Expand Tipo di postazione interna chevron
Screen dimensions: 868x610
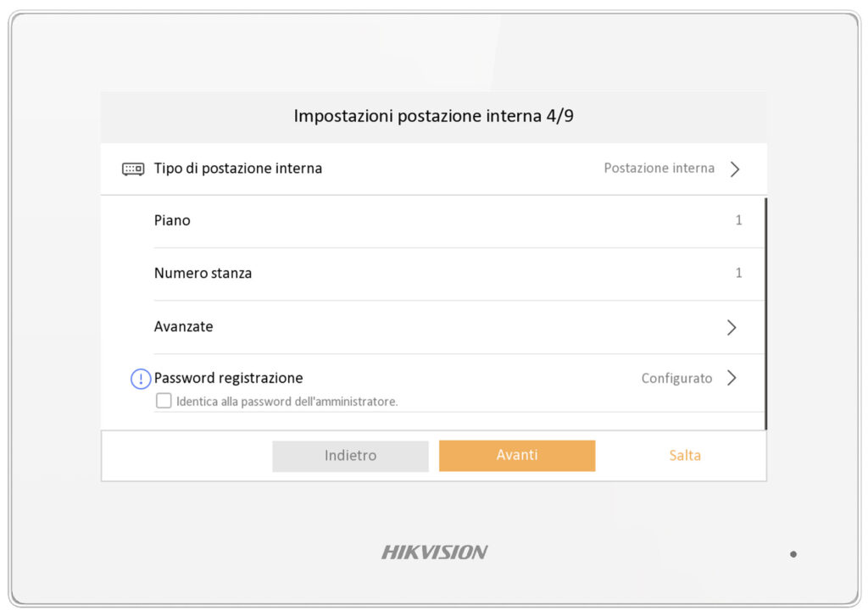point(735,169)
